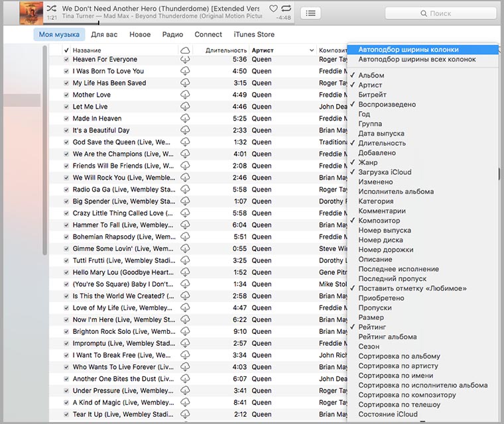Image resolution: width=504 pixels, height=424 pixels.
Task: Select the Impromptu song title
Action: point(124,343)
